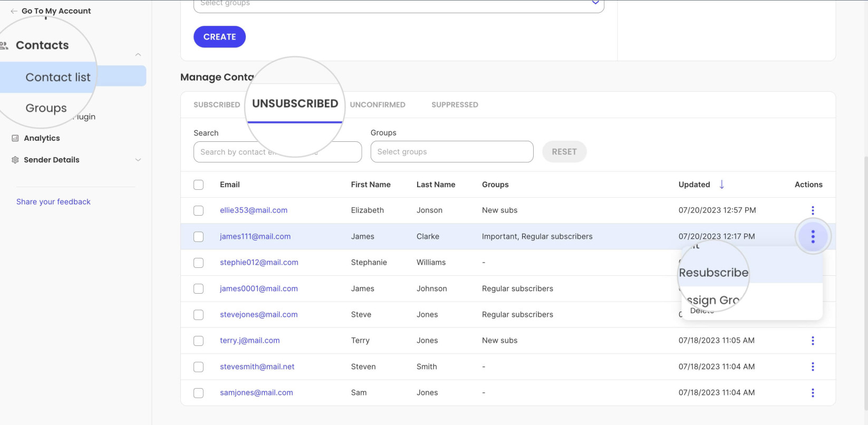Open actions menu for stevesmith@mail.net row
This screenshot has width=868, height=425.
click(813, 366)
